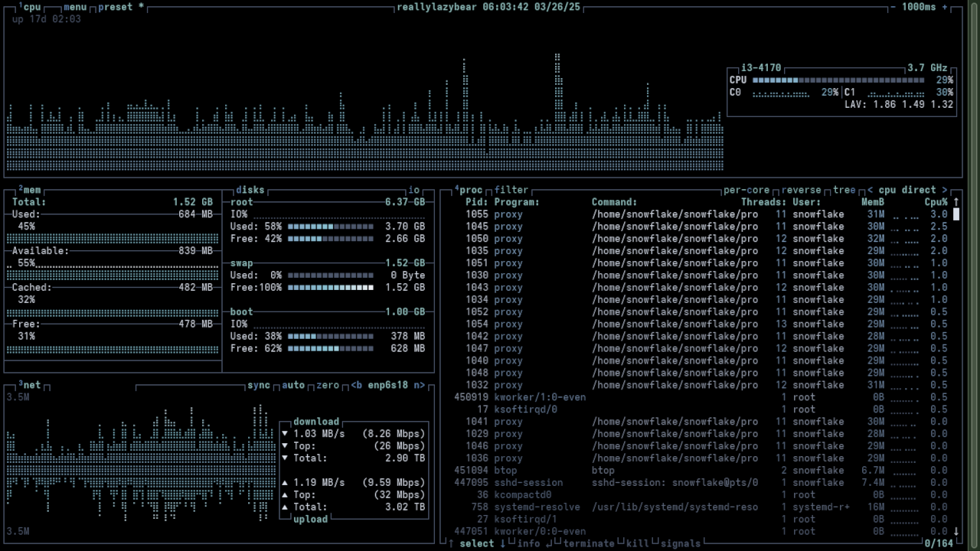
Task: Click the enp6s18 interface name
Action: pos(388,385)
